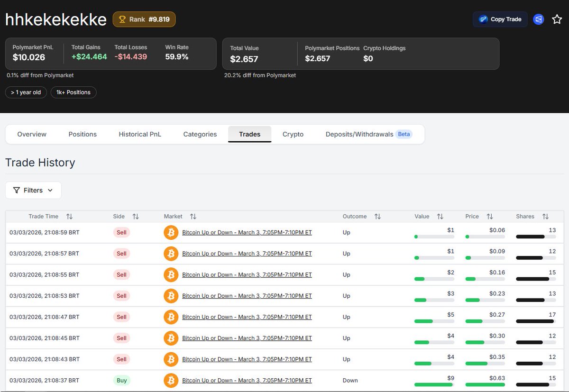
Task: Click Crypto Holdings $0 value
Action: (368, 59)
